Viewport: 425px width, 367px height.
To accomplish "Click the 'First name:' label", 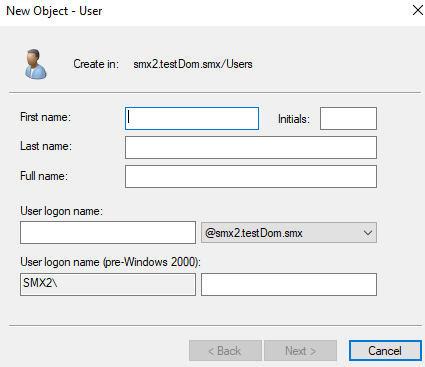I will [x=45, y=117].
